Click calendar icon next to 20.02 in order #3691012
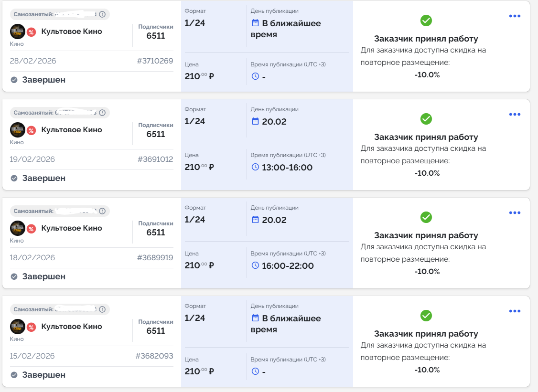The width and height of the screenshot is (538, 392). point(255,121)
